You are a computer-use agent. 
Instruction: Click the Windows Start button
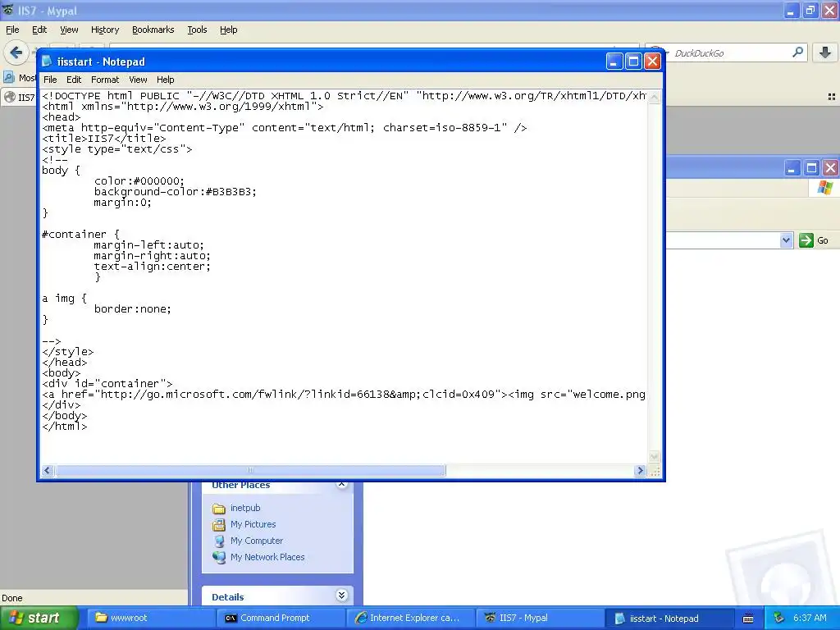39,618
